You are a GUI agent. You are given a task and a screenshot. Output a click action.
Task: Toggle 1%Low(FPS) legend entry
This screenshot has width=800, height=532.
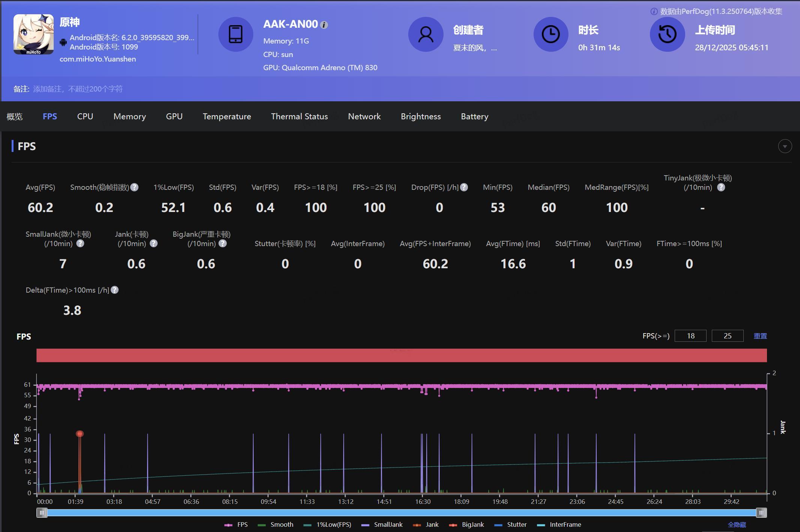coord(328,524)
